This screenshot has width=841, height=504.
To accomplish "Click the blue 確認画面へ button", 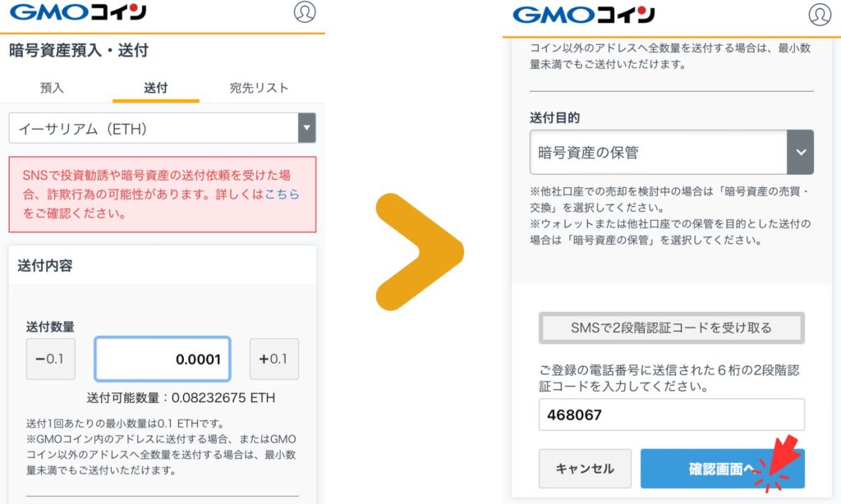I will coord(723,469).
